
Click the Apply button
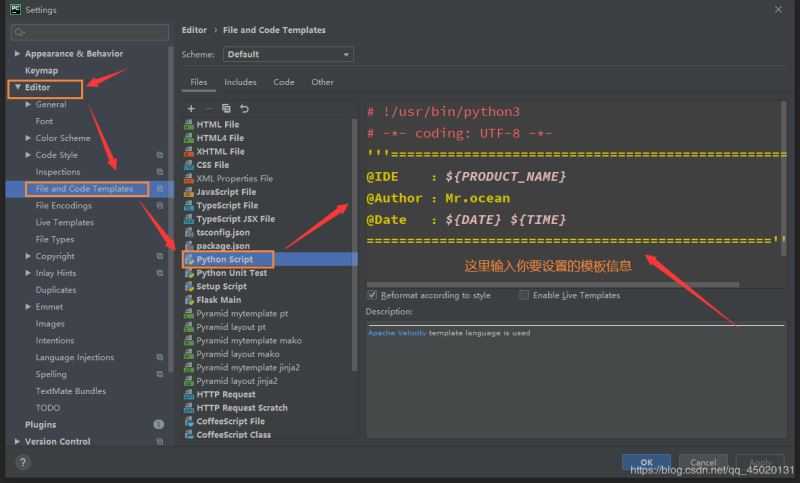760,462
